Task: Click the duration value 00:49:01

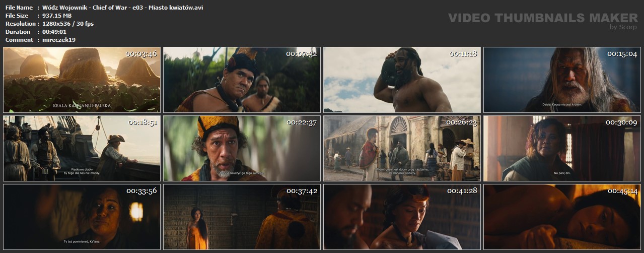Action: (x=55, y=32)
